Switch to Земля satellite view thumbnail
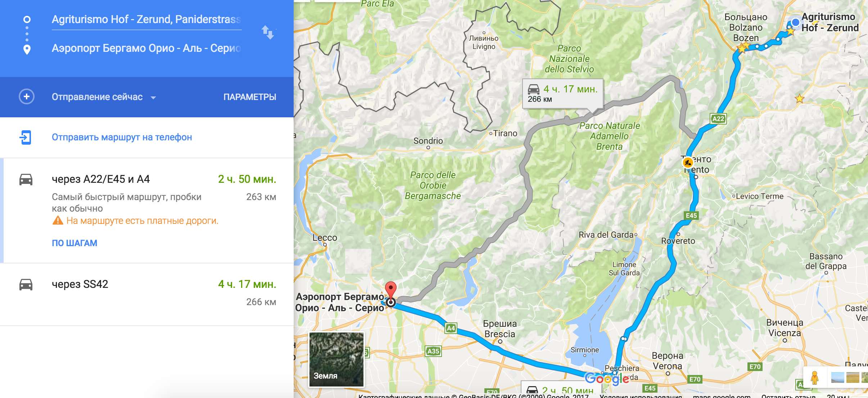868x398 pixels. point(336,359)
